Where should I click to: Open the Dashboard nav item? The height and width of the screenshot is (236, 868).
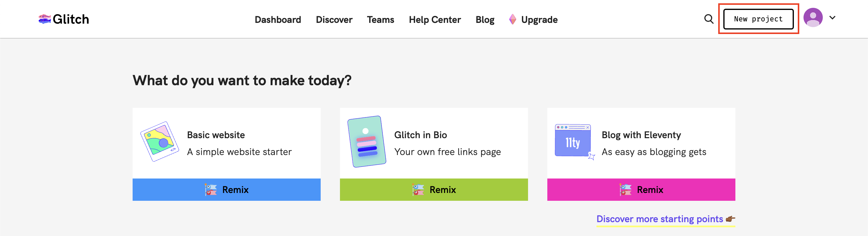click(x=278, y=20)
